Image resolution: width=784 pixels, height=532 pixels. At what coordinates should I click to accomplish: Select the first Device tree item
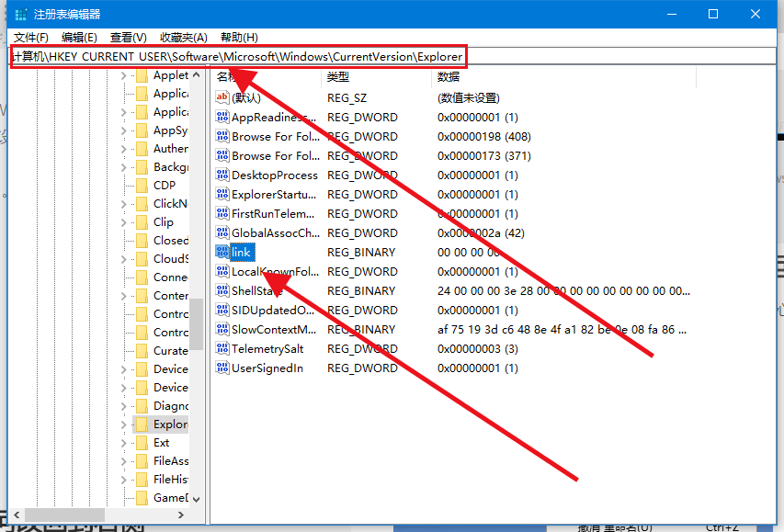coord(171,369)
